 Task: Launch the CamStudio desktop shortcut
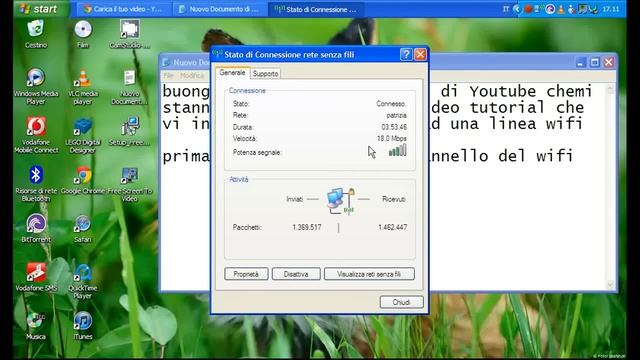coord(129,34)
